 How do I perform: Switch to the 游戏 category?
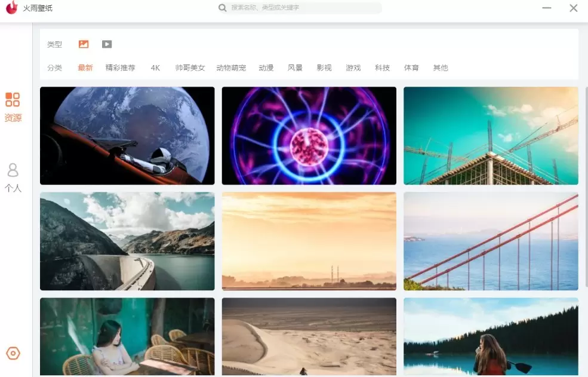353,68
